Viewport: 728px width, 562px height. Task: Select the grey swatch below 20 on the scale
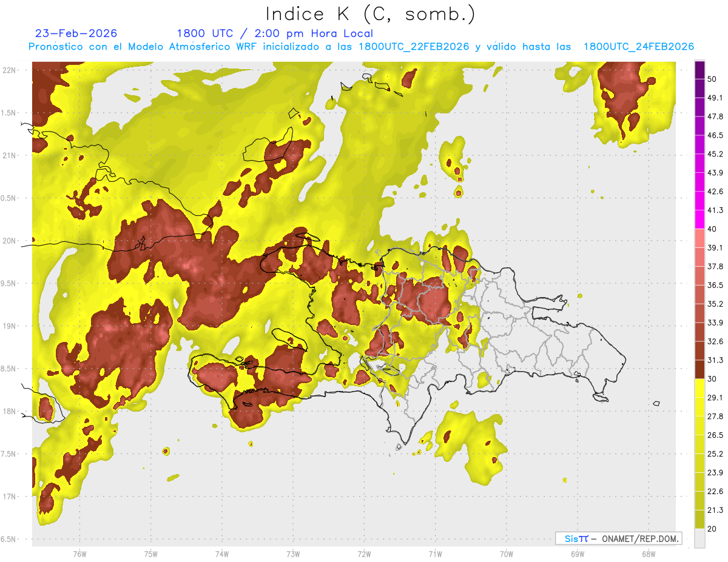click(x=699, y=538)
